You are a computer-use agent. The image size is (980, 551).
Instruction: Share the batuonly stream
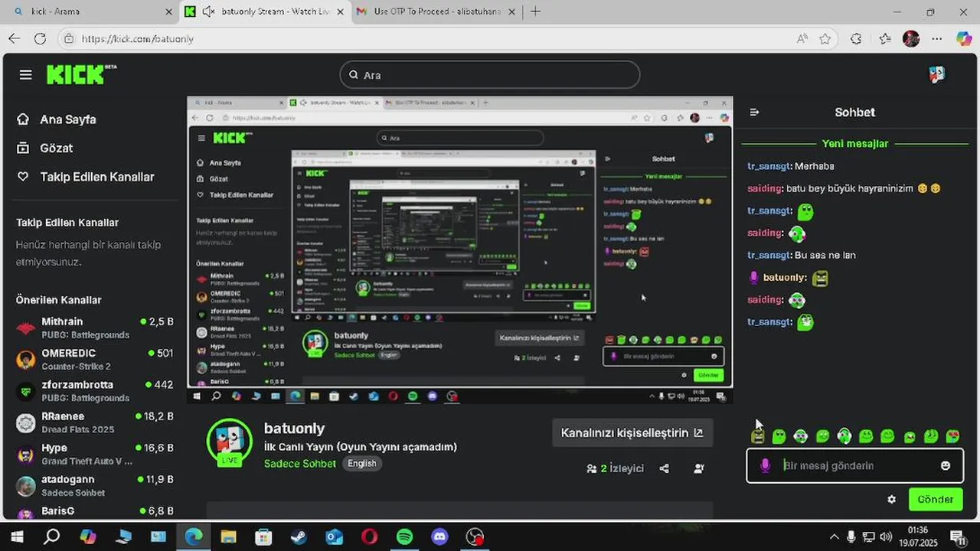[x=664, y=468]
